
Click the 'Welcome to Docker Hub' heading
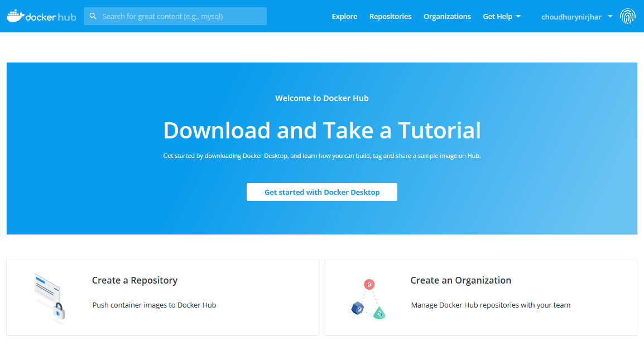pos(322,98)
